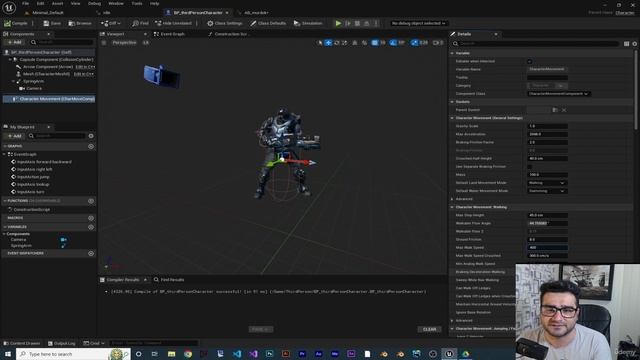640x360 pixels.
Task: Toggle Editable when Inherited checkbox
Action: tap(529, 61)
